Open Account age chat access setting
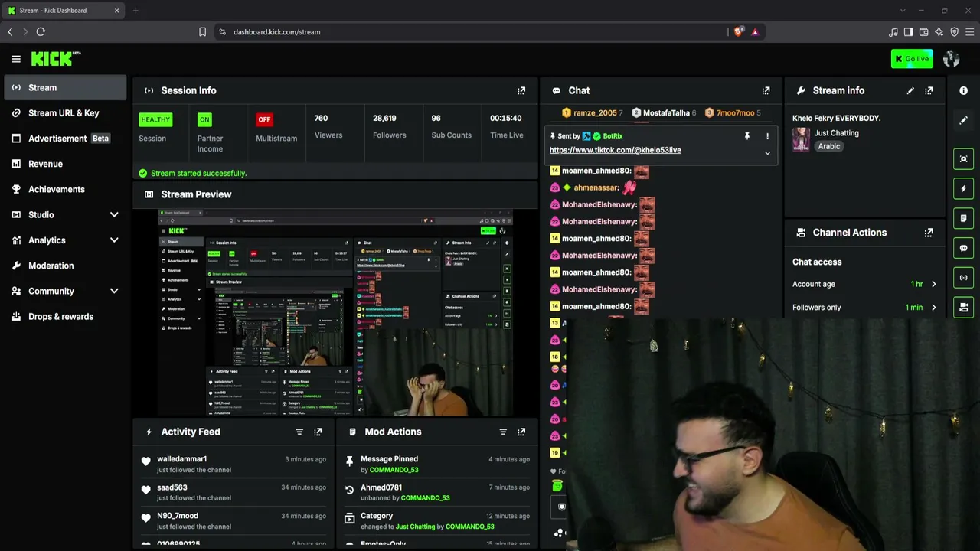980x551 pixels. click(x=865, y=284)
